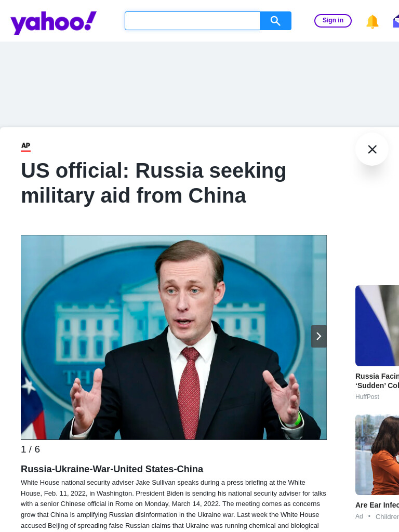Click the Russia-Ukraine-War-United States-China caption title

(x=112, y=469)
